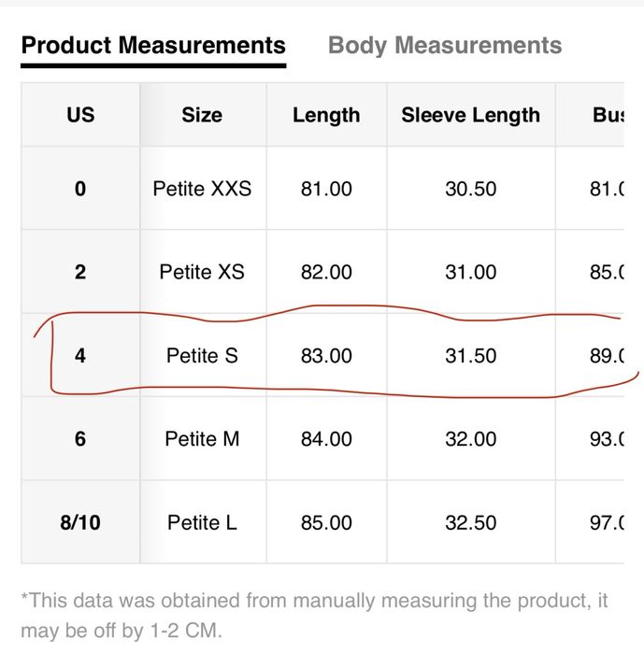
Task: Select the Petite XS size cell
Action: 202,272
